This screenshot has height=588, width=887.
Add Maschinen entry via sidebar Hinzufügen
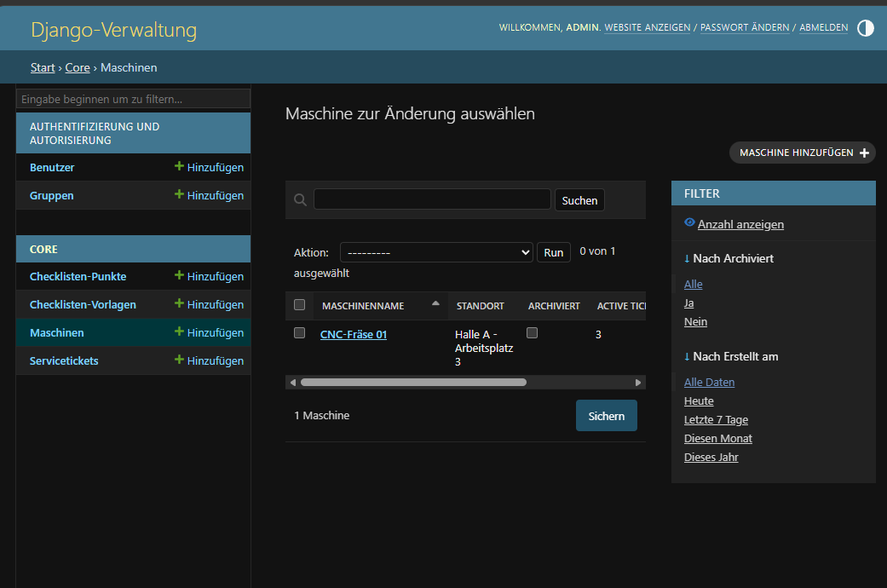point(210,332)
